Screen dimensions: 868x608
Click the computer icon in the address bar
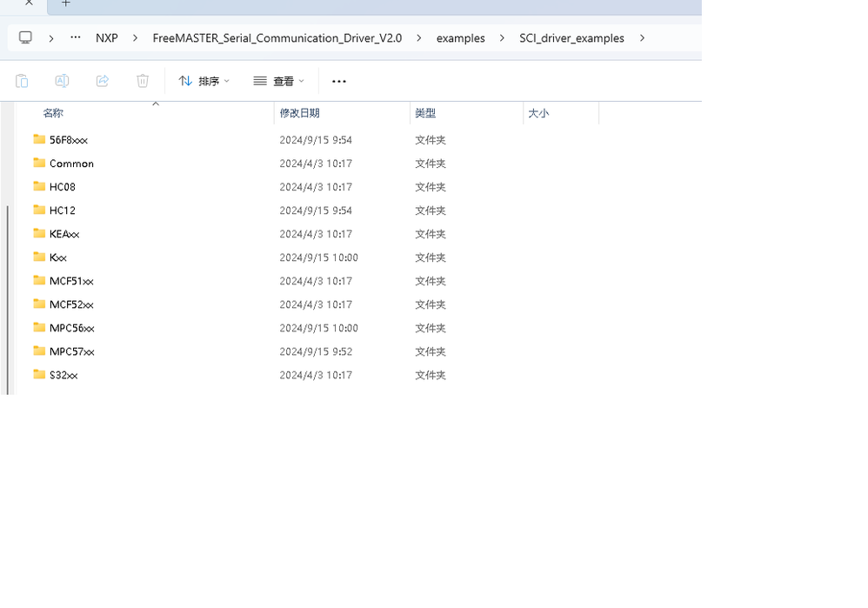[x=24, y=37]
